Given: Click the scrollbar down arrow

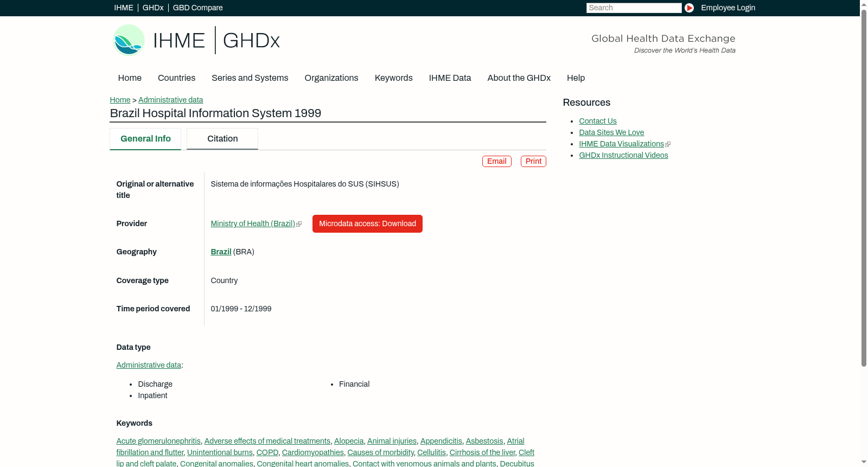Looking at the screenshot, I should (864, 463).
